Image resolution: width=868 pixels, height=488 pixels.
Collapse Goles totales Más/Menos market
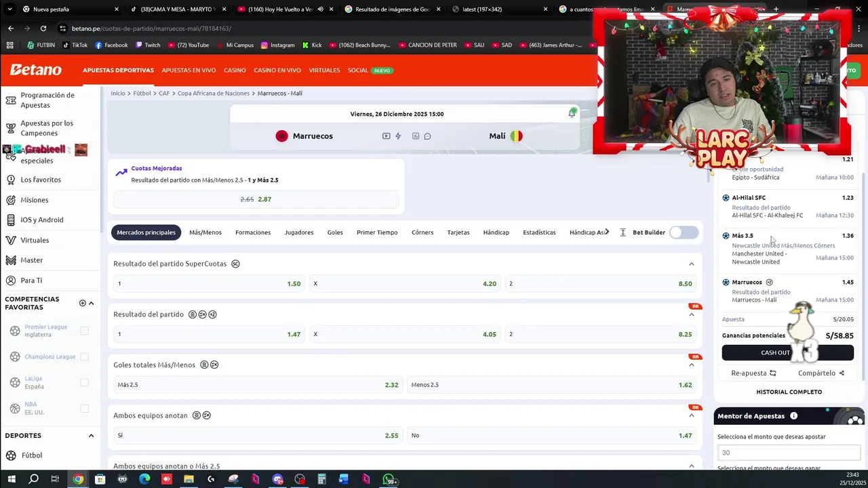(691, 365)
